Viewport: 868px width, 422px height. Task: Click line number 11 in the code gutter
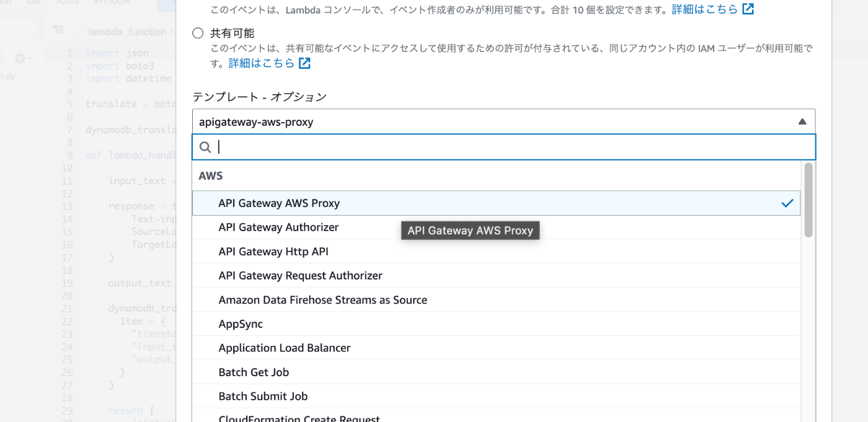(x=68, y=181)
